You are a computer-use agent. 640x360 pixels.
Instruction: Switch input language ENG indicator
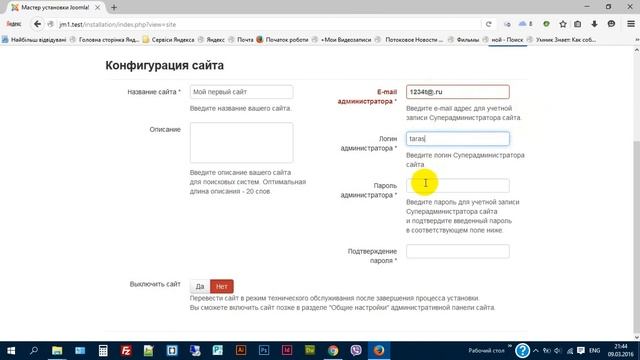point(594,351)
